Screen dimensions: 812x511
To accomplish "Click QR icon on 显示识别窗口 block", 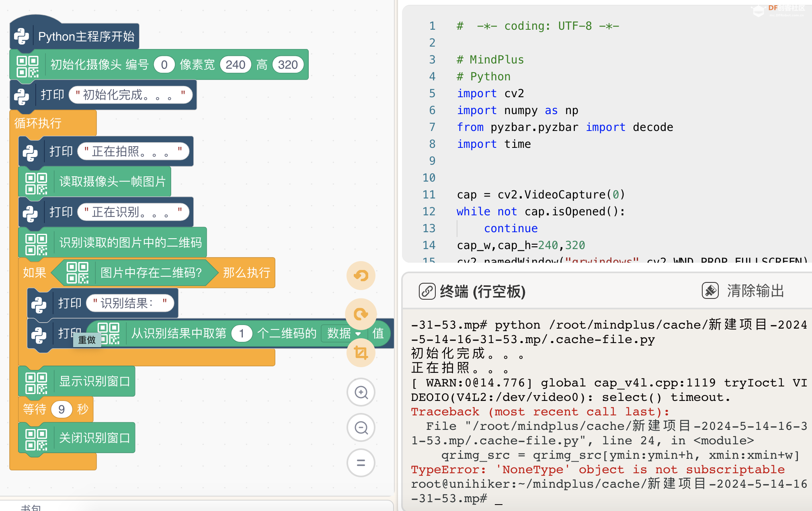I will (37, 383).
